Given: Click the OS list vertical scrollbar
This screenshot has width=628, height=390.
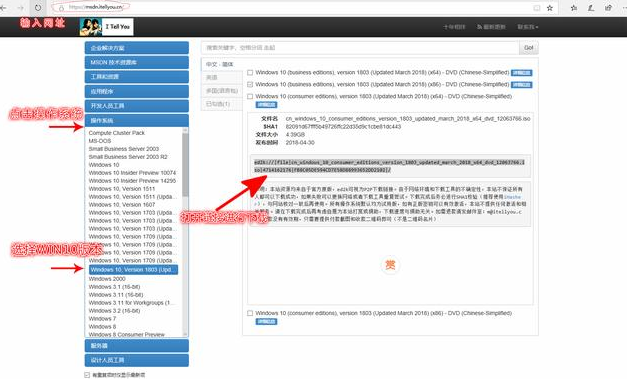Looking at the screenshot, I should tap(185, 232).
